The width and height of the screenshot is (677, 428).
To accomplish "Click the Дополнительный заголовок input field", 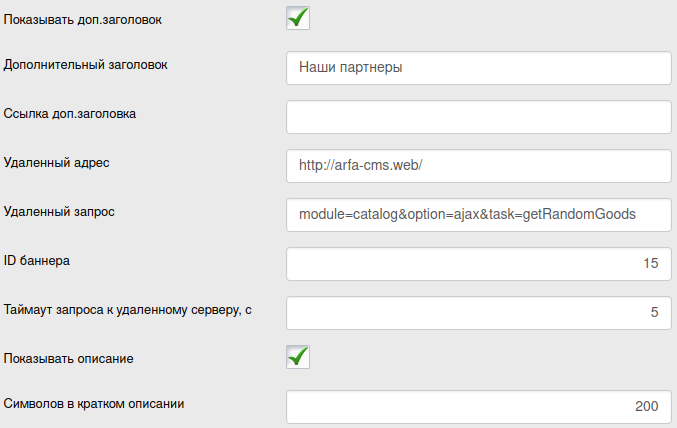I will (x=478, y=68).
